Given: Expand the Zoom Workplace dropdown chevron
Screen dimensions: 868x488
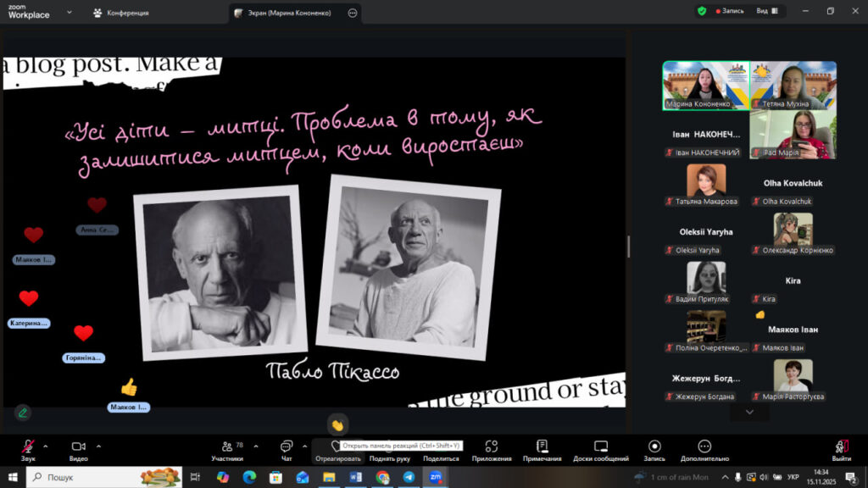Looking at the screenshot, I should pyautogui.click(x=69, y=13).
